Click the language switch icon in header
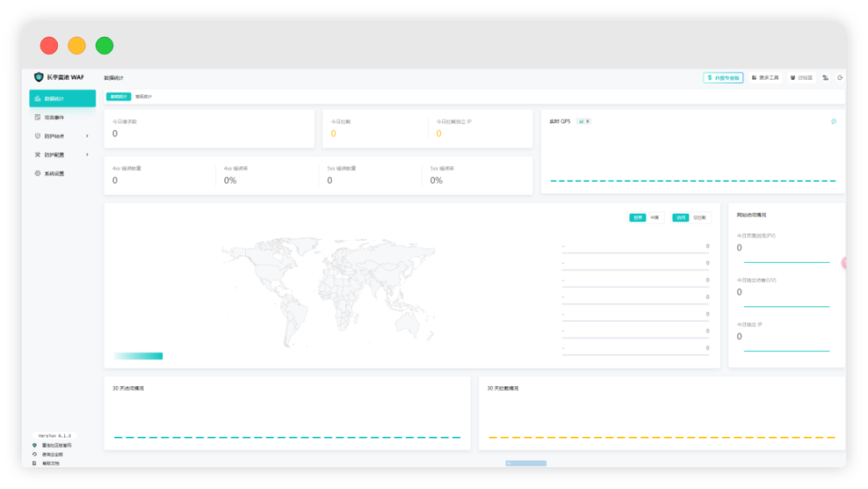 825,77
